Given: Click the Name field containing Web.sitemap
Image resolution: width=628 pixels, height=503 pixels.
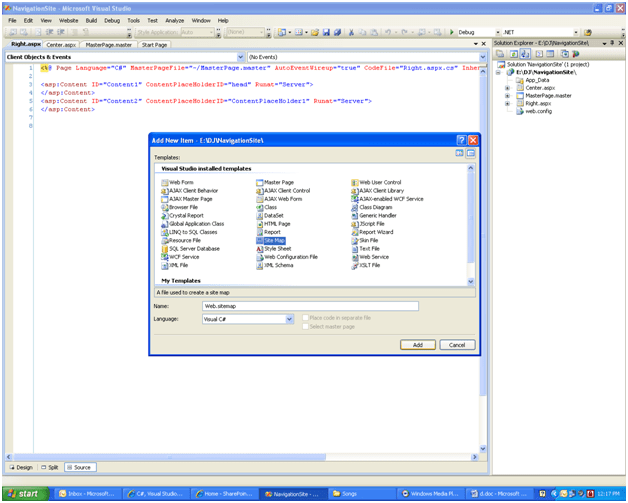Looking at the screenshot, I should tap(309, 306).
